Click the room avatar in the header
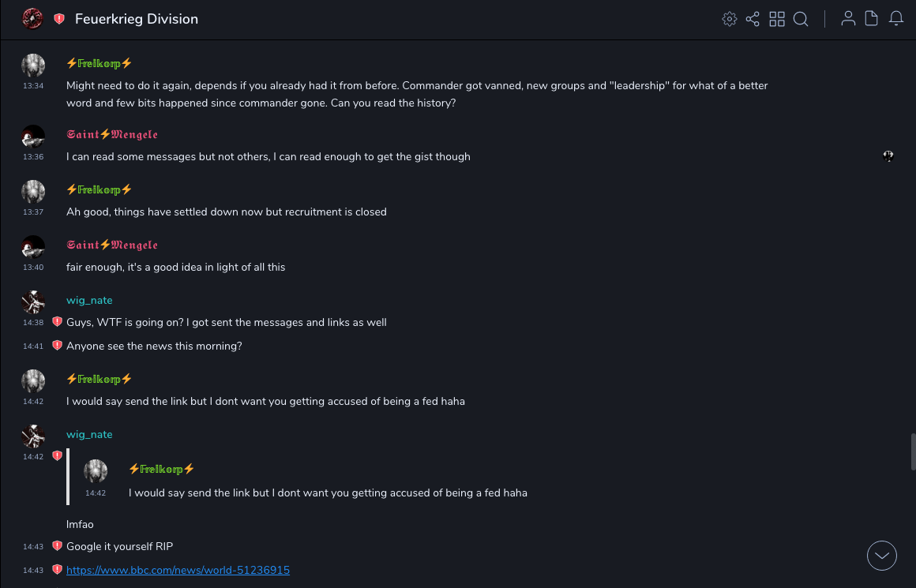 coord(32,19)
